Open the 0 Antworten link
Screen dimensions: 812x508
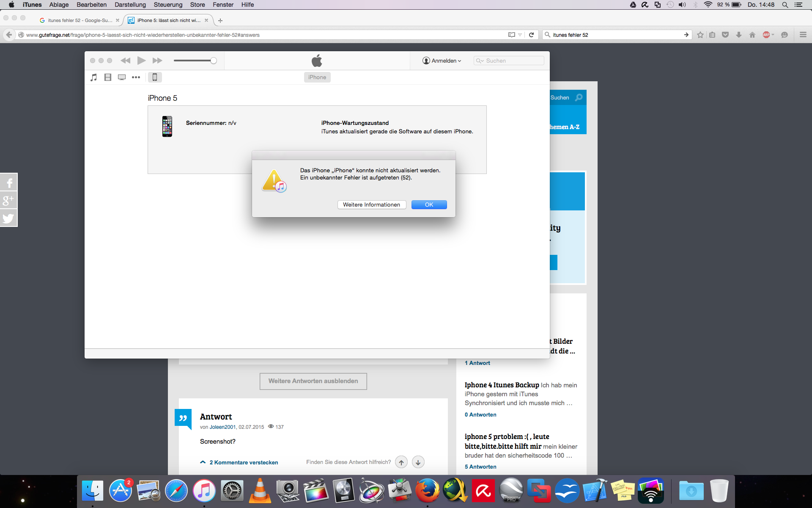pyautogui.click(x=480, y=414)
